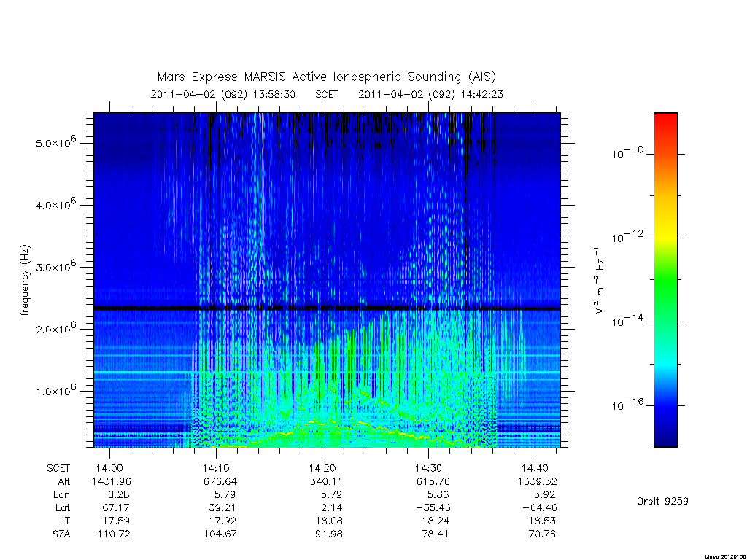Click local time value '18.24'
The width and height of the screenshot is (747, 560).
click(x=436, y=521)
